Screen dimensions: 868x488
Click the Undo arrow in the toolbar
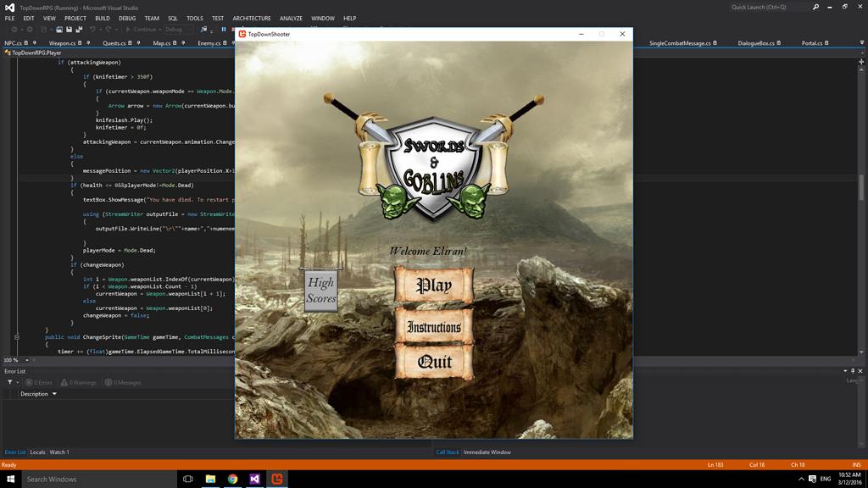(92, 30)
